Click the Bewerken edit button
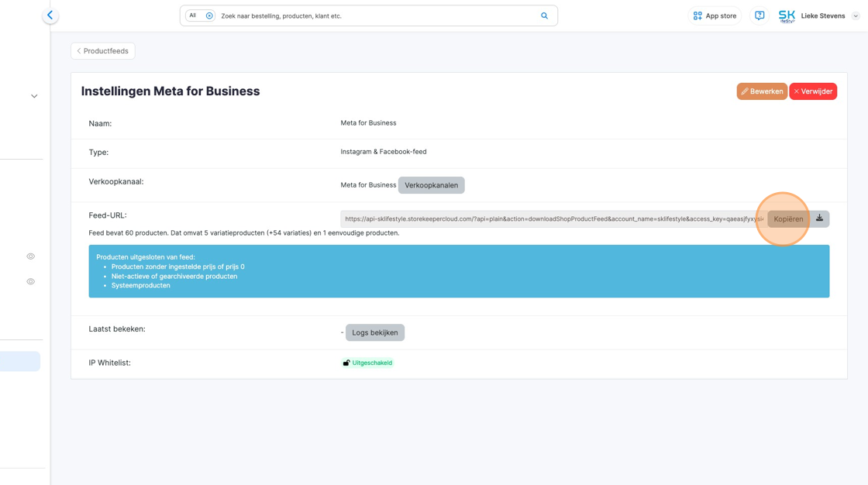Screen dimensions: 868x485 pyautogui.click(x=762, y=91)
